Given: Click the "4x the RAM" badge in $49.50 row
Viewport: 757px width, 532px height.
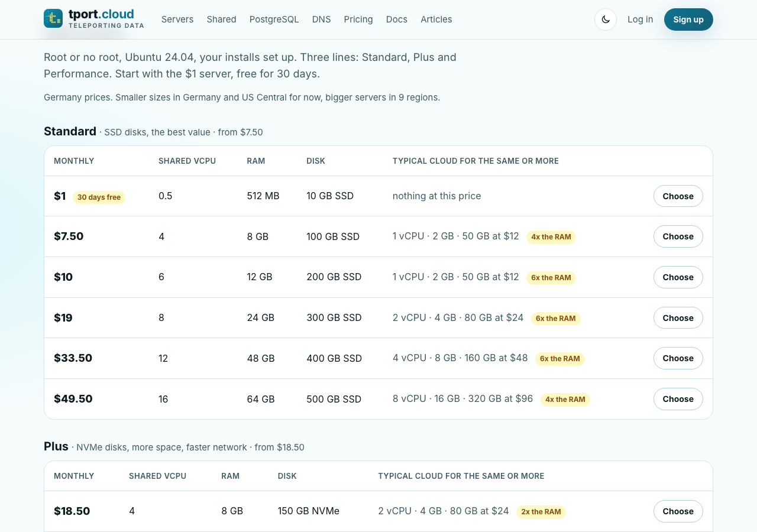Looking at the screenshot, I should tap(565, 400).
